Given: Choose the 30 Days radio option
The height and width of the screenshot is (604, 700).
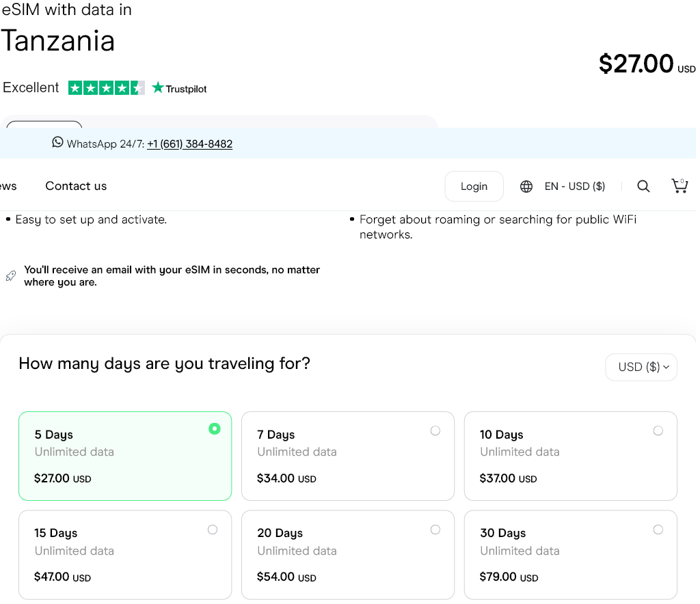Looking at the screenshot, I should (658, 530).
